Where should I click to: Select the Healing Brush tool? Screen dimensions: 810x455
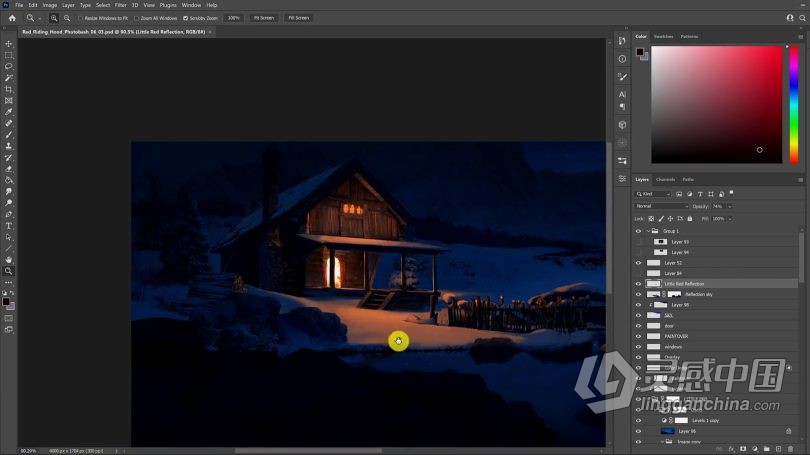(x=9, y=123)
